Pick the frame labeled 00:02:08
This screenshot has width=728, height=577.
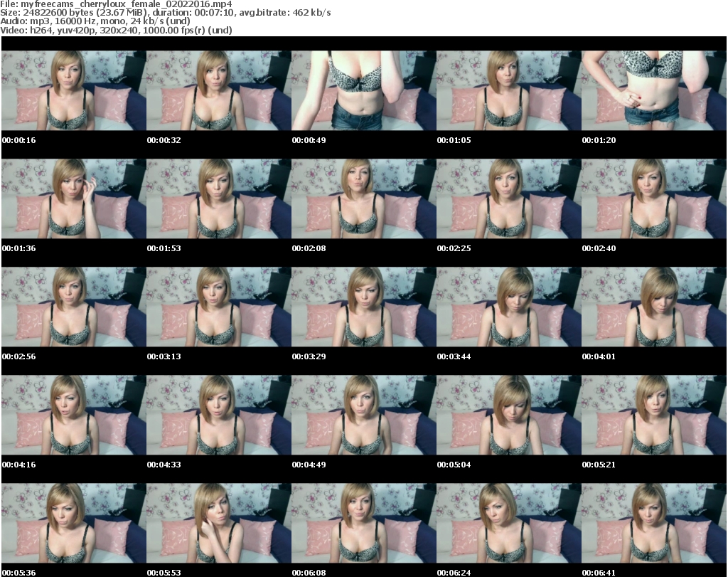tap(363, 198)
